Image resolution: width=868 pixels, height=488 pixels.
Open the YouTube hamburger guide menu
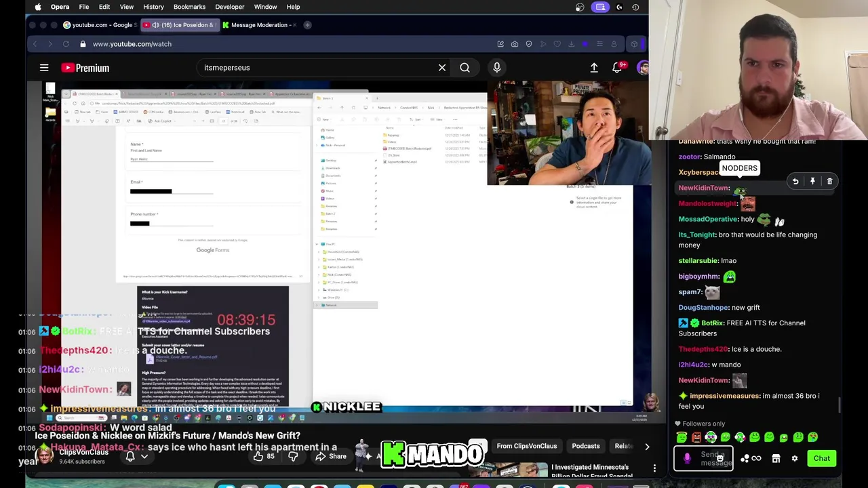(x=44, y=68)
